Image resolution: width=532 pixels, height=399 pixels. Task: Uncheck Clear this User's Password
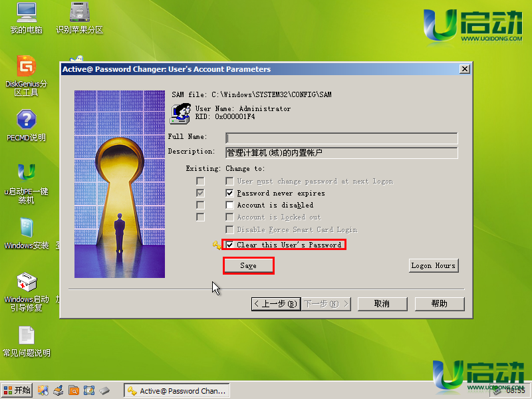tap(229, 245)
